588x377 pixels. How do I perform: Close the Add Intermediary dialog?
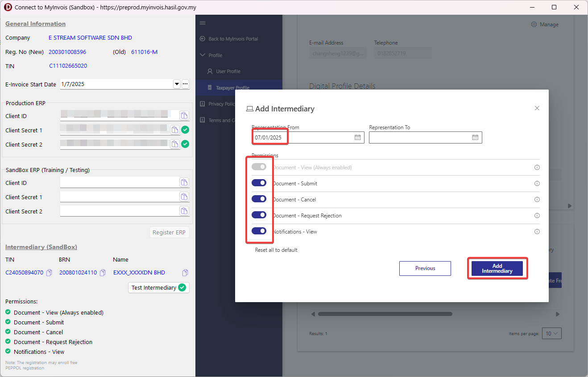click(537, 108)
